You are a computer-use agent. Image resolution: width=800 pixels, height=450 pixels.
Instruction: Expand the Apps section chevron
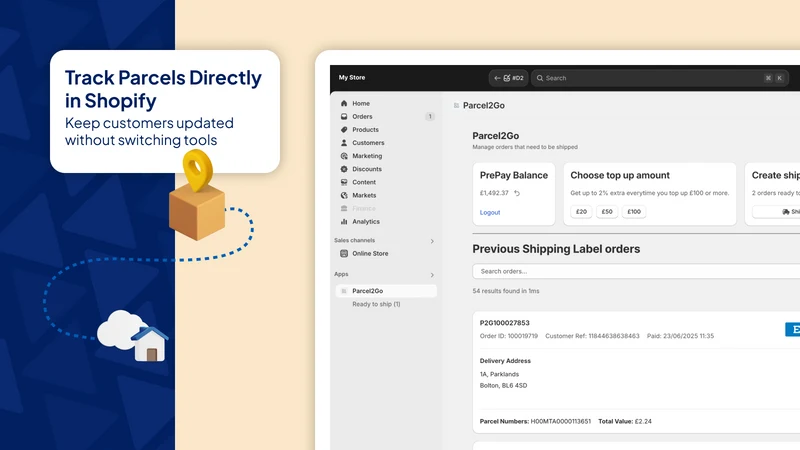pyautogui.click(x=432, y=275)
